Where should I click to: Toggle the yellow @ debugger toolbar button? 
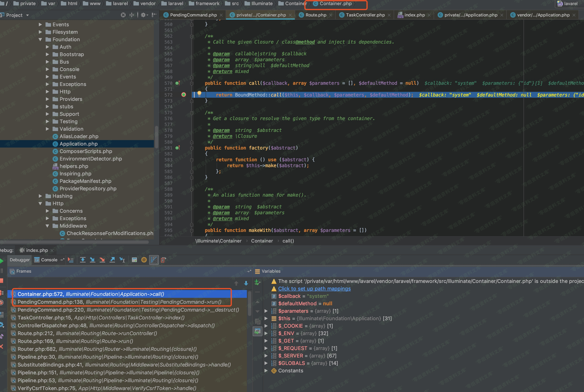coord(144,260)
